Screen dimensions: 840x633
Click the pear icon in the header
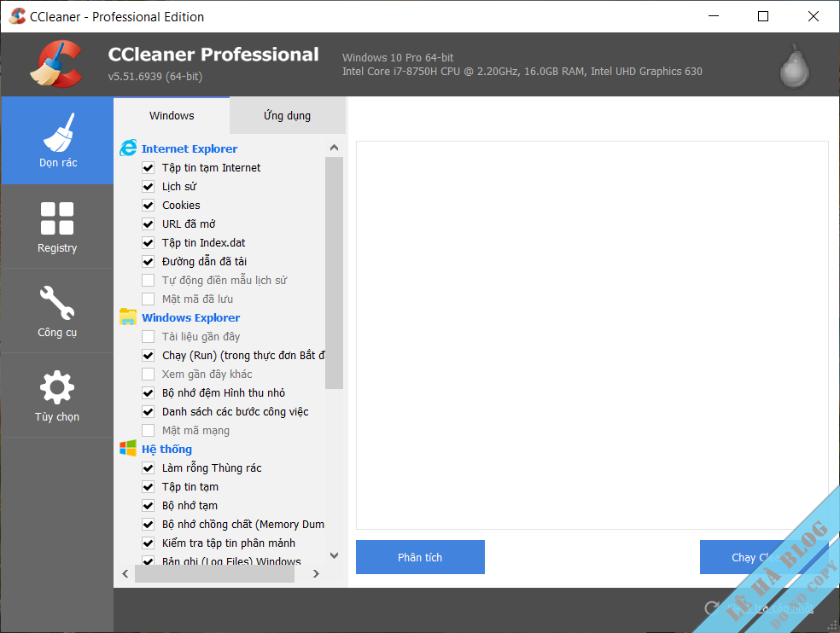(x=795, y=66)
